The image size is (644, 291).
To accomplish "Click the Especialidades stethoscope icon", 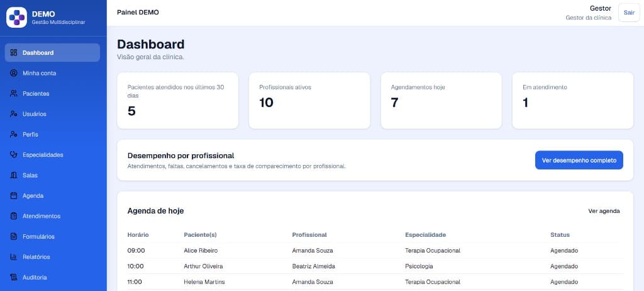I will pyautogui.click(x=14, y=155).
